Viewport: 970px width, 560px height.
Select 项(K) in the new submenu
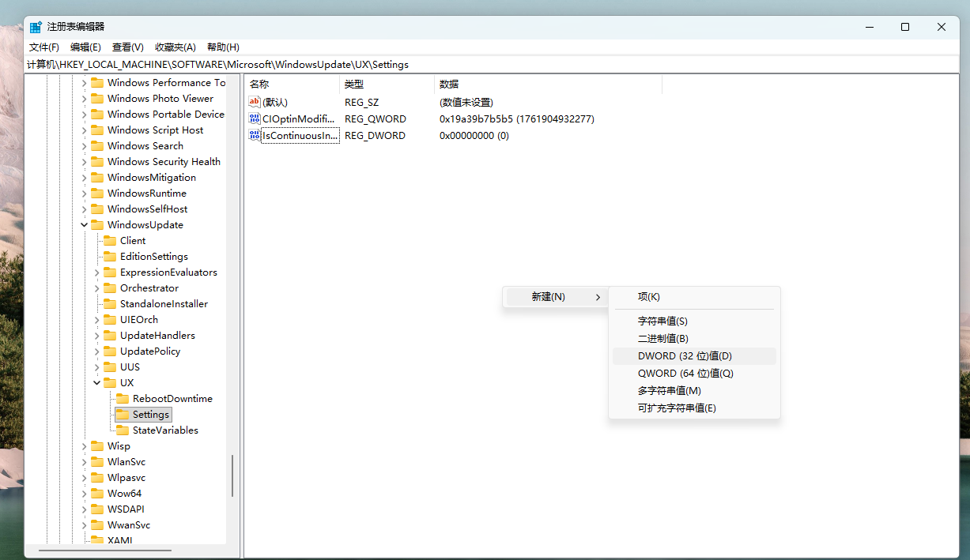click(695, 297)
